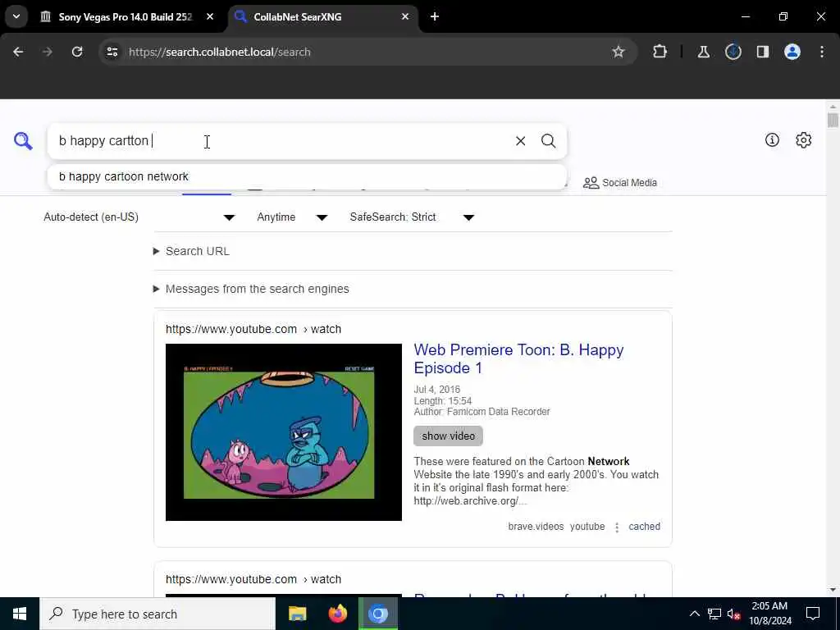Close the CollabNet SearXNG tab
Image resolution: width=840 pixels, height=630 pixels.
(405, 16)
